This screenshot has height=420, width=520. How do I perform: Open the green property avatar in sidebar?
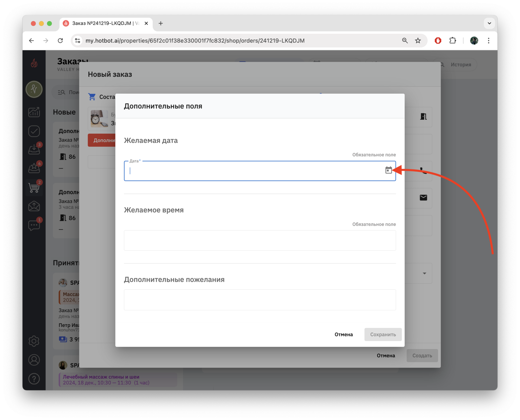tap(34, 89)
